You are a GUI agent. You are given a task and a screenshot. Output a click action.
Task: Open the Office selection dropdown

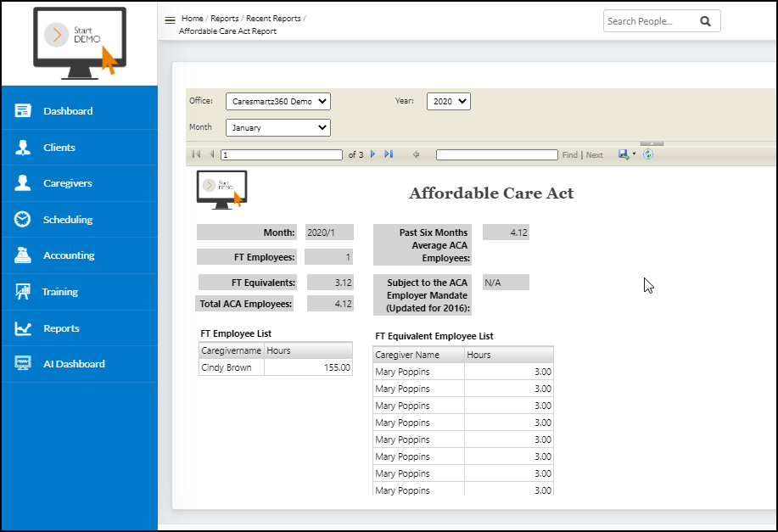(277, 100)
